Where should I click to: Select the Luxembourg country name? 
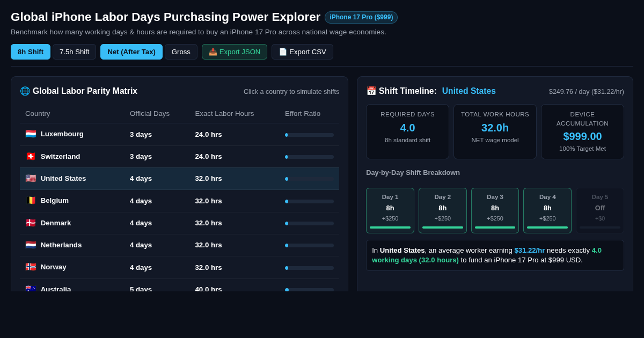pos(62,134)
